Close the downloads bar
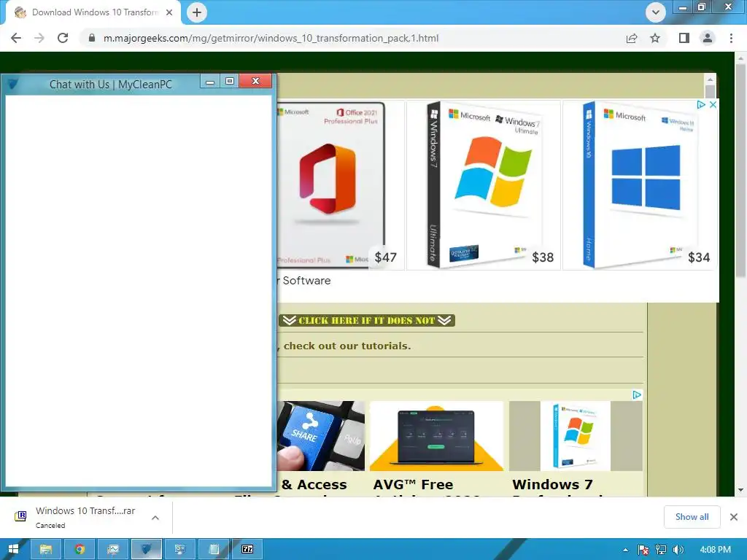 pos(734,517)
